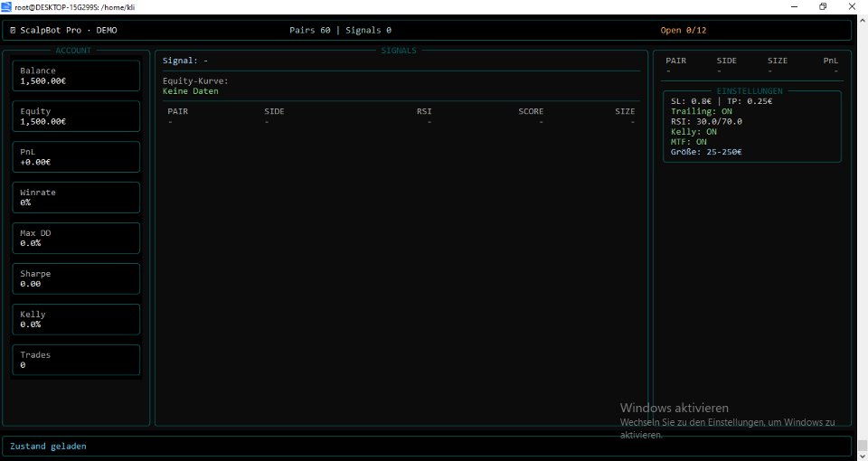
Task: Click the 'Zustand geladen' status message
Action: click(x=48, y=446)
